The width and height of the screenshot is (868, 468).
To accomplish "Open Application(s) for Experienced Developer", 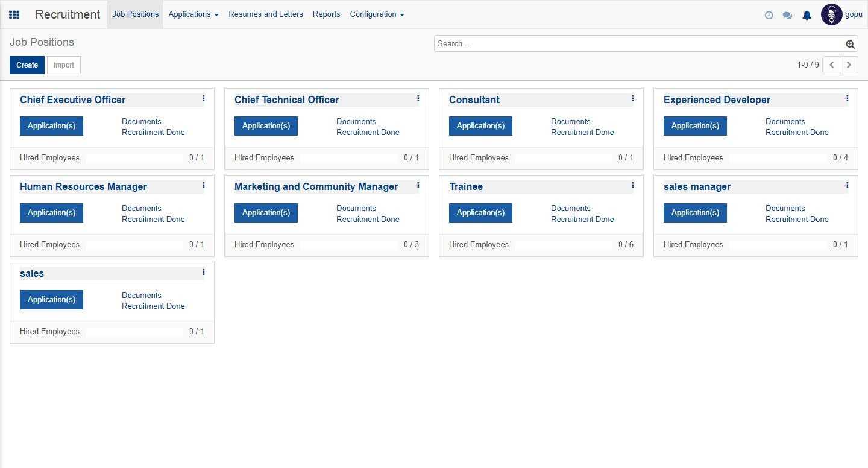I will [x=695, y=126].
